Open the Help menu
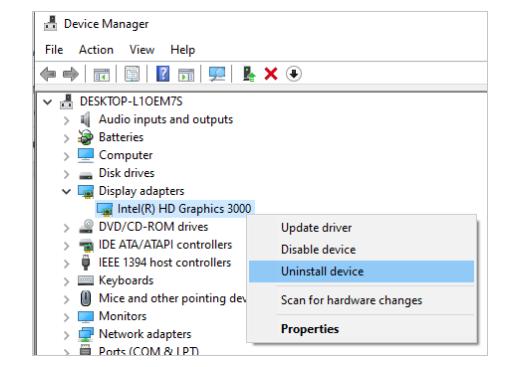515x367 pixels. (183, 50)
